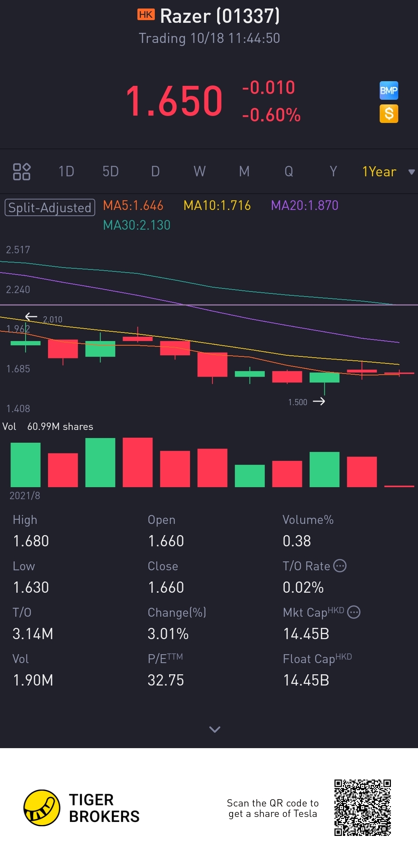Select the M monthly chart tab
Image resolution: width=418 pixels, height=868 pixels.
pyautogui.click(x=244, y=171)
